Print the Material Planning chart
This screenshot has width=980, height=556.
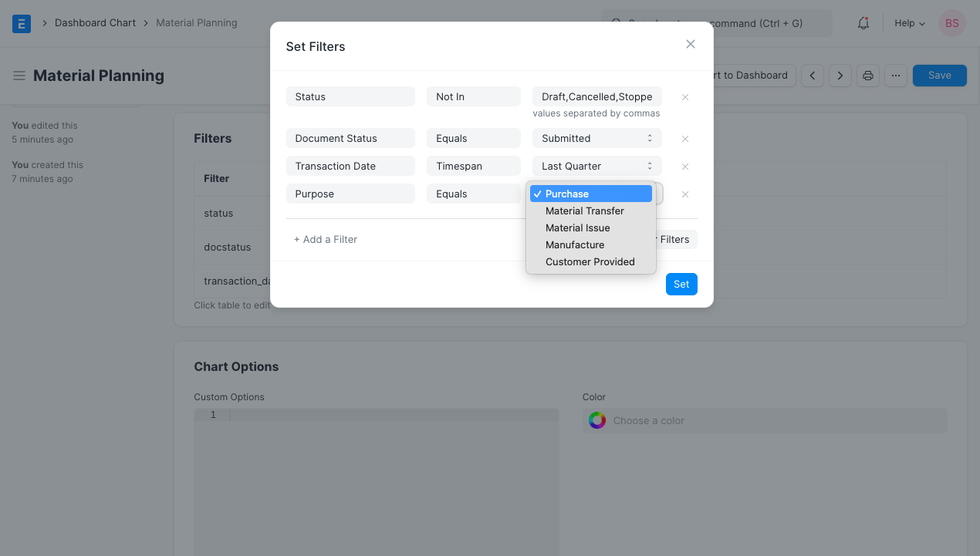point(867,75)
